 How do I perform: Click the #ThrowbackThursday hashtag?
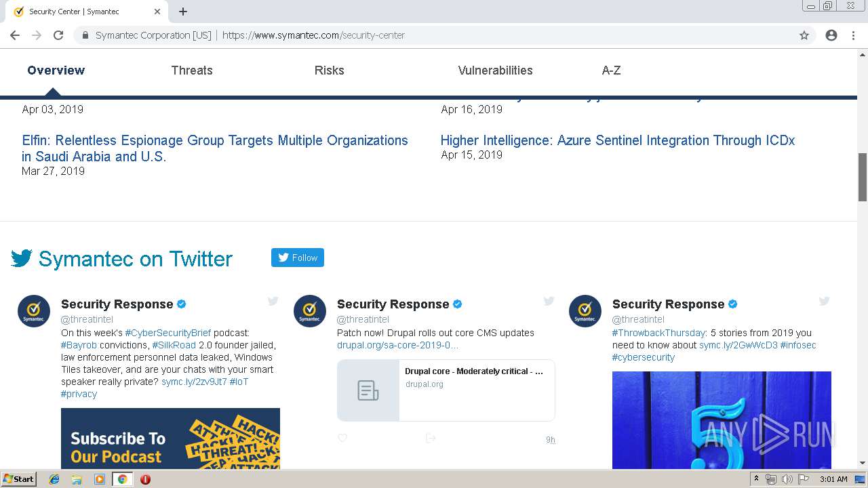(x=659, y=333)
